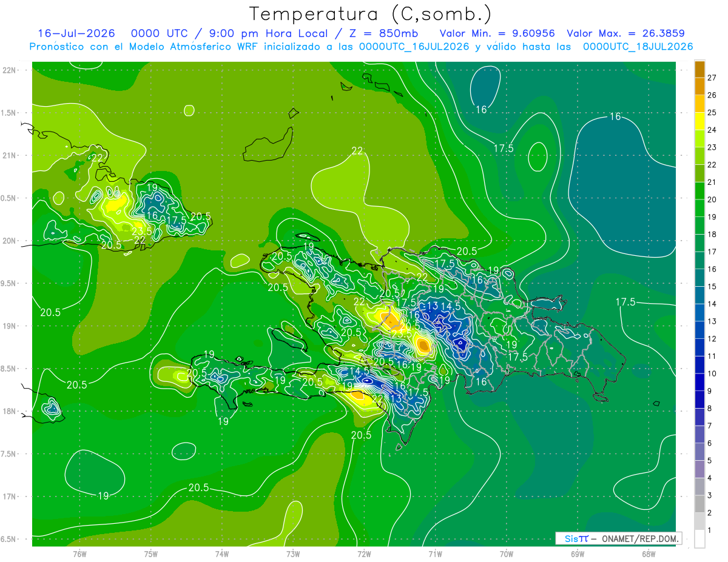Click the 27 label on color scale
Image resolution: width=728 pixels, height=562 pixels.
tap(712, 78)
